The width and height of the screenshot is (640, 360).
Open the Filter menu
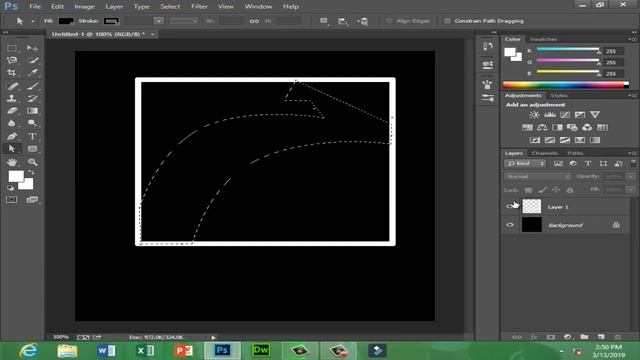(199, 7)
